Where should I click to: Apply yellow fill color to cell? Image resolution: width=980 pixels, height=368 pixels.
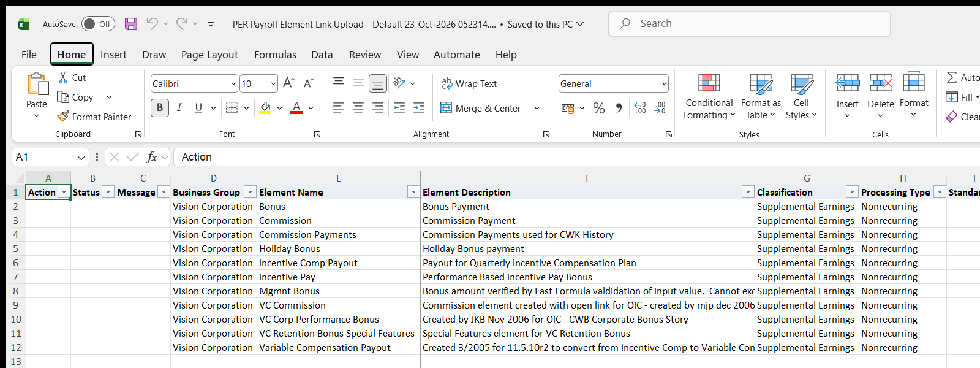(x=265, y=108)
